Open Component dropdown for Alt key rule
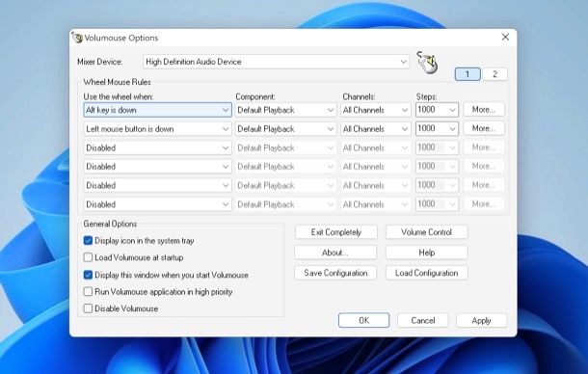 coord(285,110)
